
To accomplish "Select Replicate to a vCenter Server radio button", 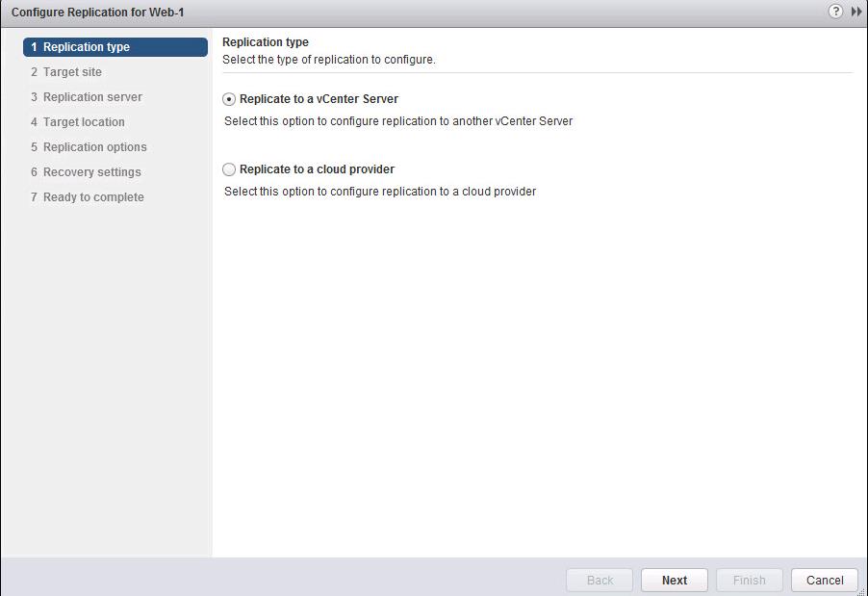I will (x=229, y=99).
